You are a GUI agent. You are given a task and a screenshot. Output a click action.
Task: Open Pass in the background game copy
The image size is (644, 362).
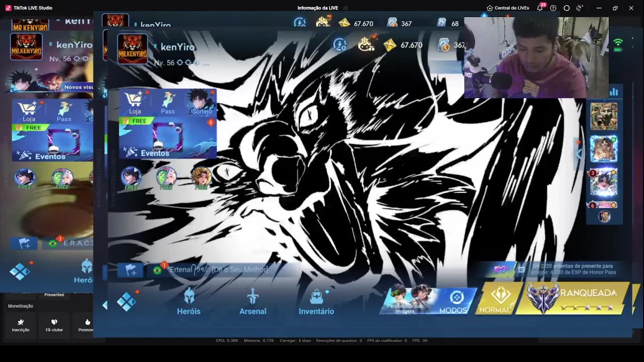[64, 111]
